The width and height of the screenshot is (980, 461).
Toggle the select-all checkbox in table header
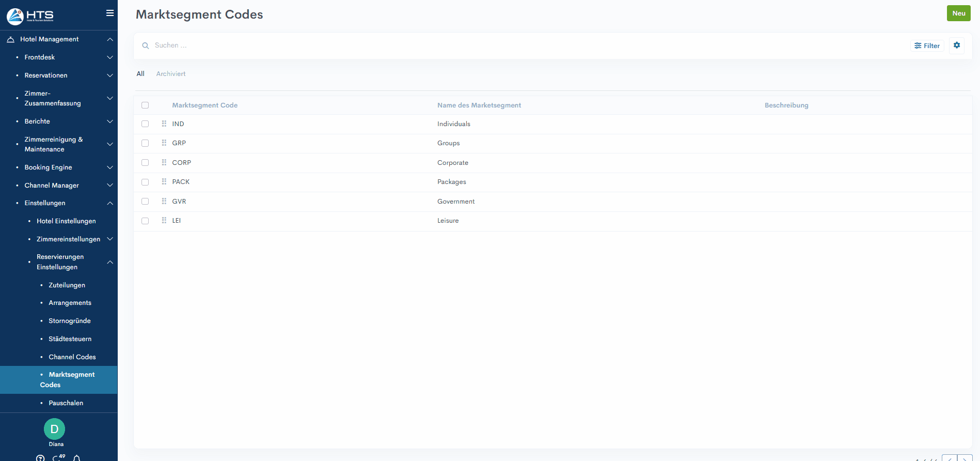click(145, 105)
